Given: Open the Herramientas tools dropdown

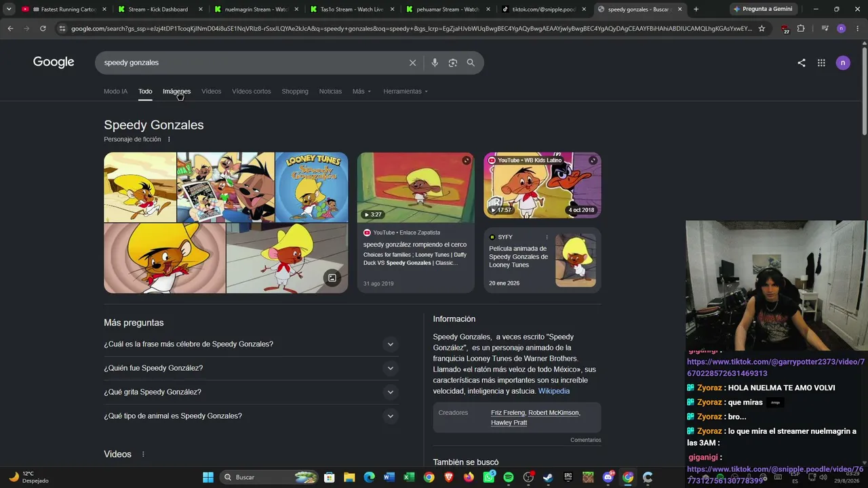Looking at the screenshot, I should pyautogui.click(x=406, y=91).
